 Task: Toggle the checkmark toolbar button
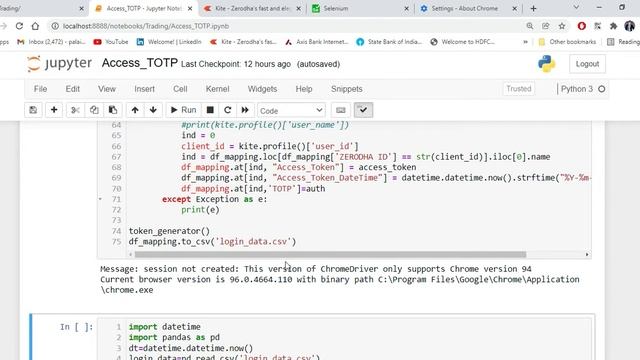[x=363, y=110]
